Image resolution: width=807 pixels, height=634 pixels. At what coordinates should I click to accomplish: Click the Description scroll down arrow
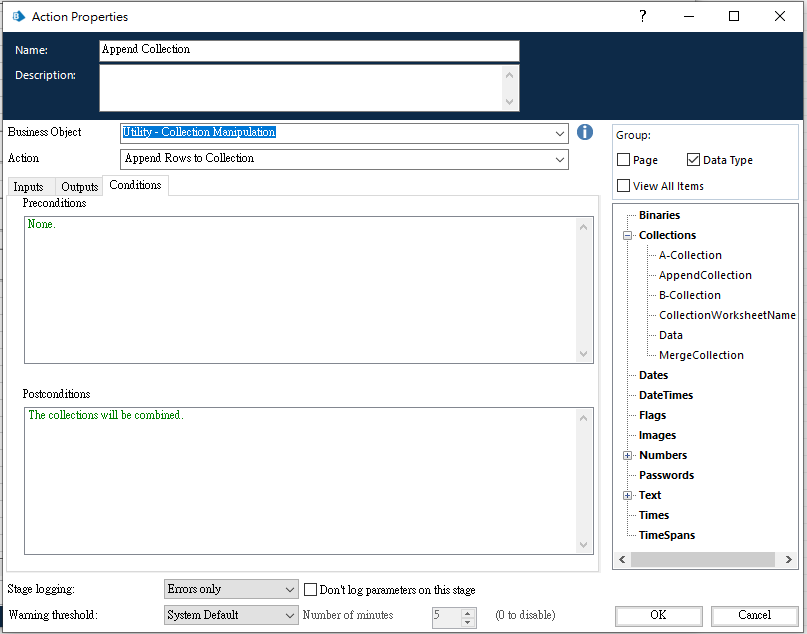[510, 102]
